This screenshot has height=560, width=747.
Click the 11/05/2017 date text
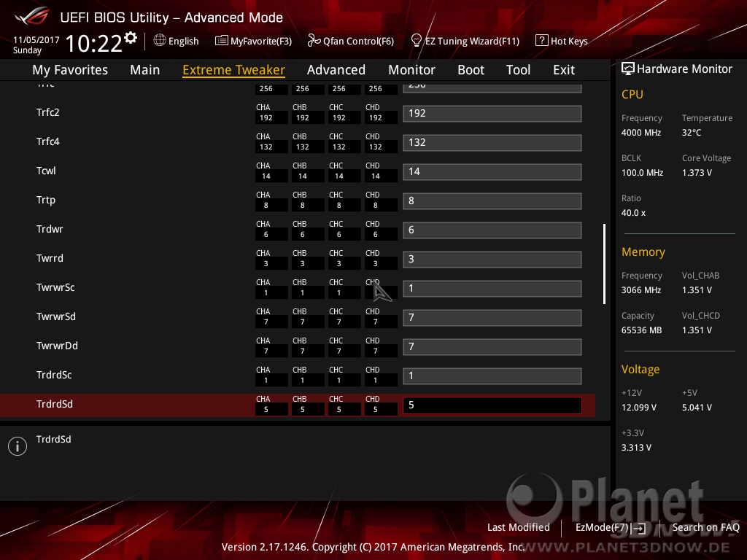click(x=36, y=40)
